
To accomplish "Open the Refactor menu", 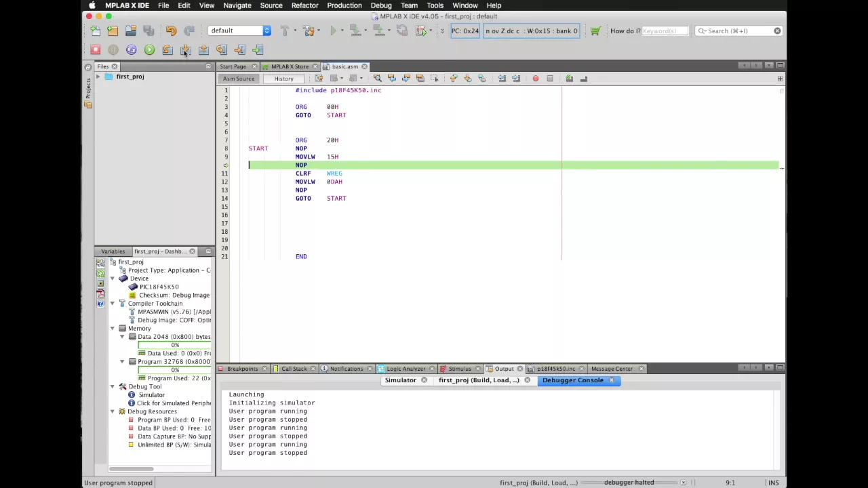I will click(304, 5).
